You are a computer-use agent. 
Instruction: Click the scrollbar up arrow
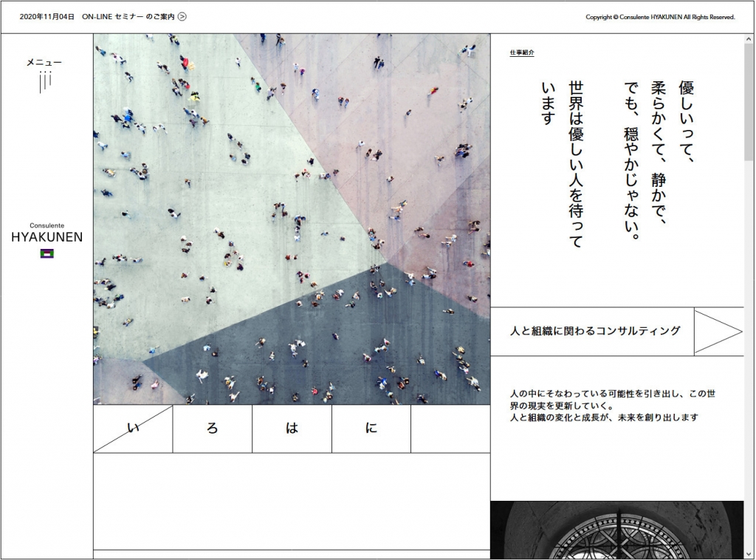tap(749, 39)
